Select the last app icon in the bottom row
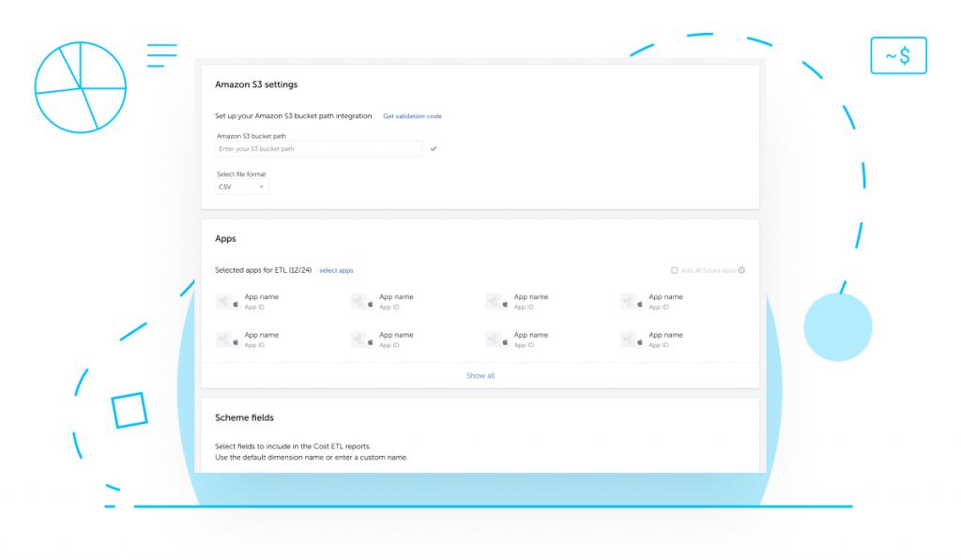961x560 pixels. click(632, 340)
